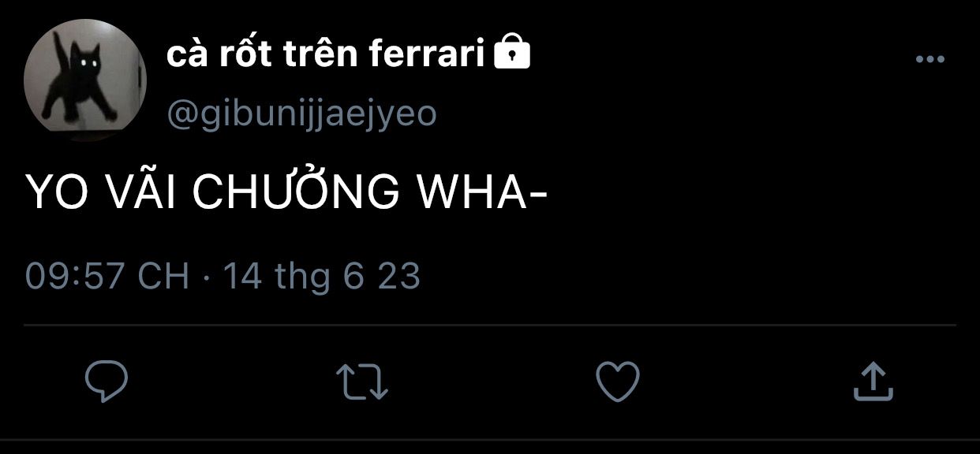Viewport: 980px width, 454px height.
Task: Open the black cat profile picture
Action: pos(85,80)
